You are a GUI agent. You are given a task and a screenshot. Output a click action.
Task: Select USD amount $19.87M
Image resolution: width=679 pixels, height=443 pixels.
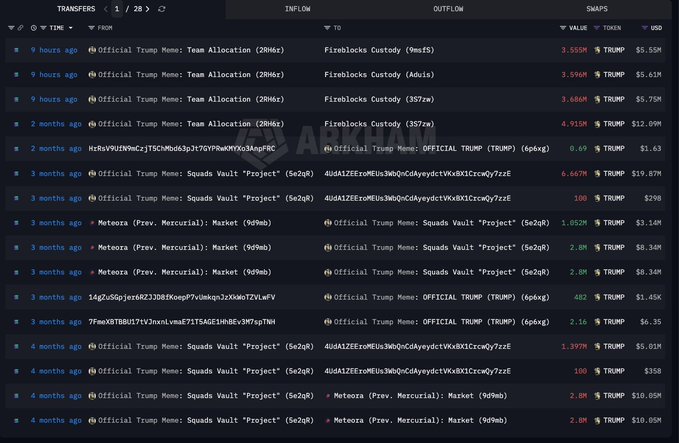pyautogui.click(x=647, y=174)
